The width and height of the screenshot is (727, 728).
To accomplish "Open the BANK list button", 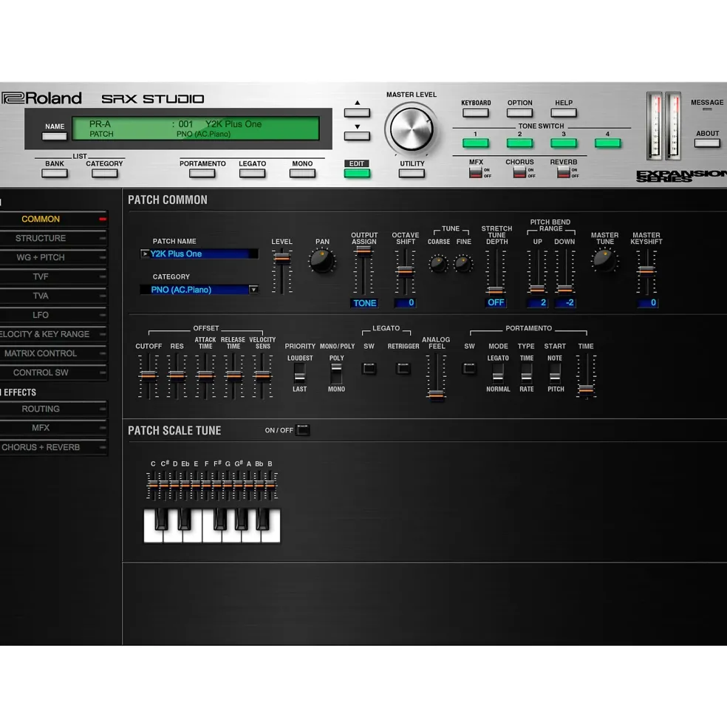I will [x=55, y=174].
